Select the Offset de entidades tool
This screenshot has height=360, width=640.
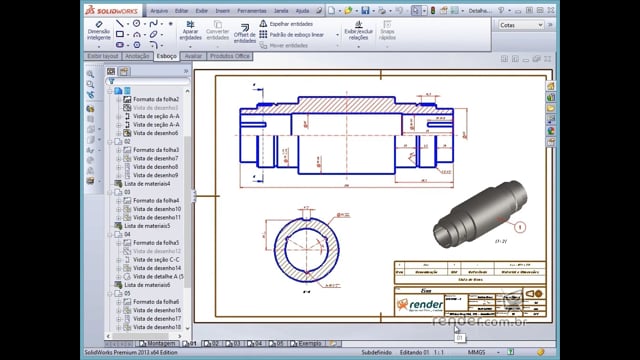tap(244, 33)
